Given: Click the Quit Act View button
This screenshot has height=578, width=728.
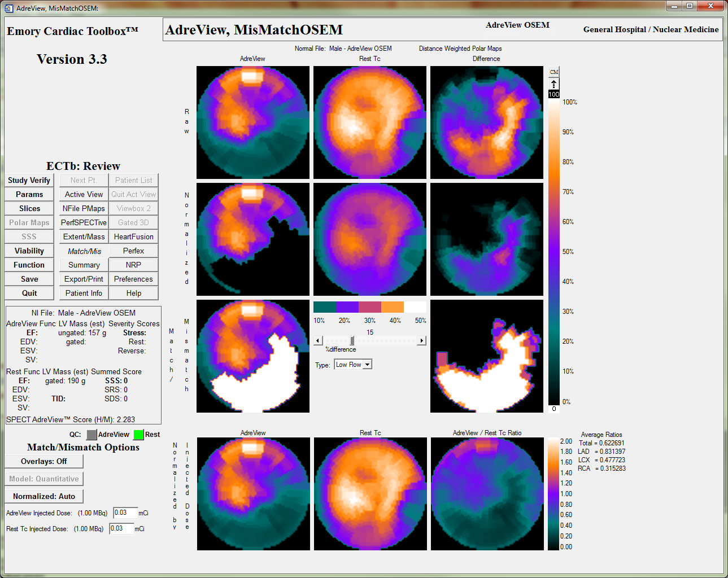Looking at the screenshot, I should click(134, 194).
